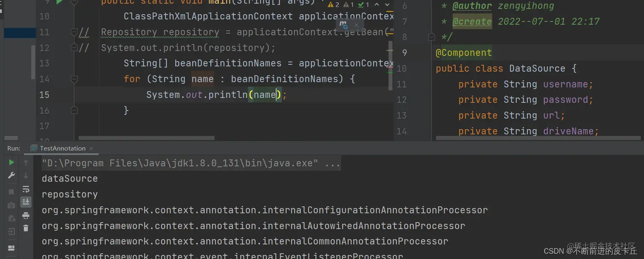Image resolution: width=644 pixels, height=259 pixels.
Task: Open run configuration via wrench icon
Action: (x=11, y=175)
